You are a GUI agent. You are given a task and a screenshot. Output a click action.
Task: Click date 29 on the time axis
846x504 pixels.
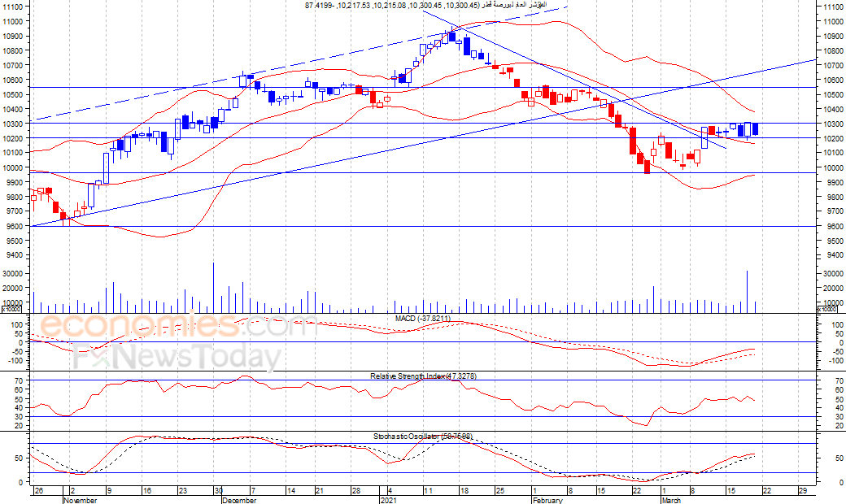tap(802, 491)
